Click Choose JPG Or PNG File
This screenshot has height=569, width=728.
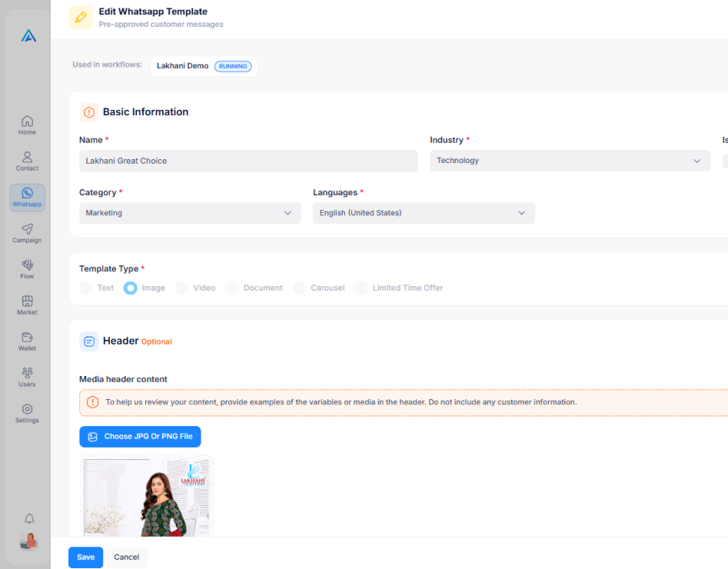pos(140,437)
